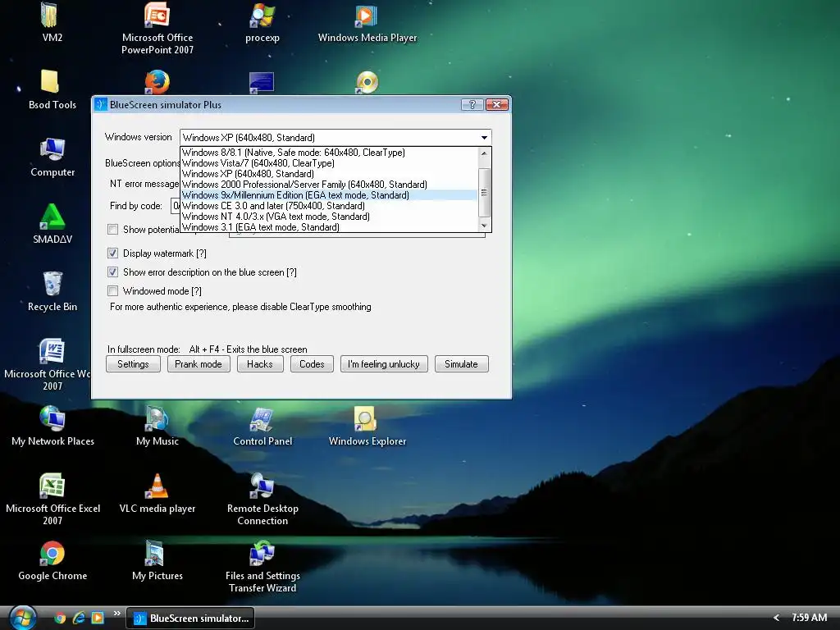The height and width of the screenshot is (630, 840).
Task: Open Files and Settings Transfer Wizard icon
Action: 262,567
